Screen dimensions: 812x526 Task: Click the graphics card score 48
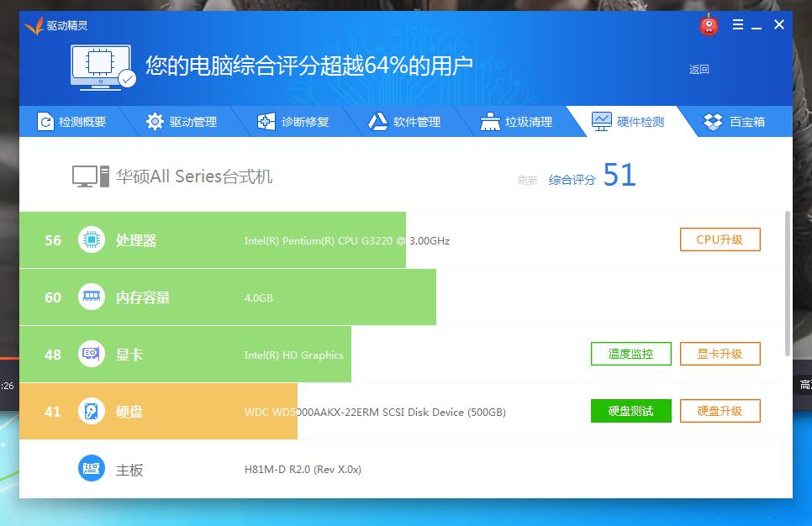click(53, 355)
